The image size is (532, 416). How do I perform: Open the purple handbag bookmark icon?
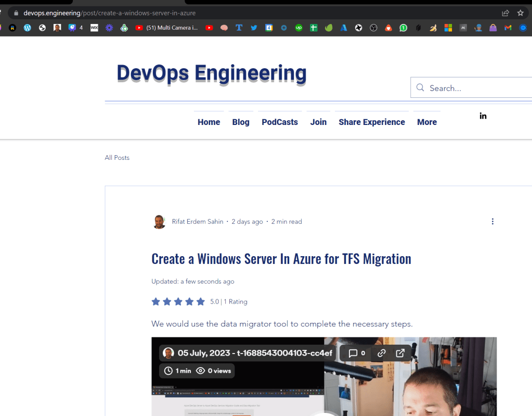tap(493, 28)
